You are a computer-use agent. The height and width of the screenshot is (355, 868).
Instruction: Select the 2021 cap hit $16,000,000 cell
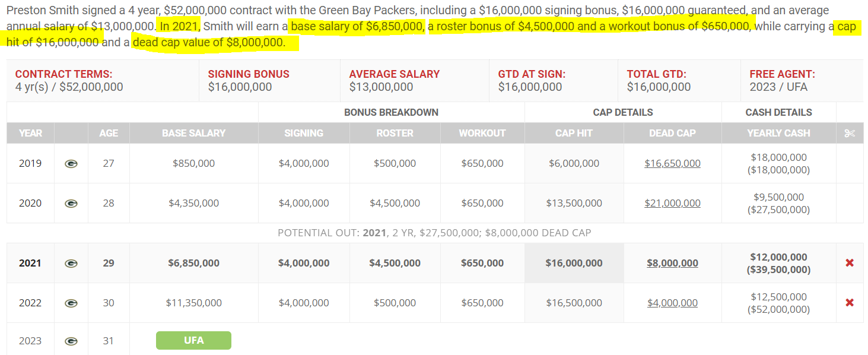574,263
